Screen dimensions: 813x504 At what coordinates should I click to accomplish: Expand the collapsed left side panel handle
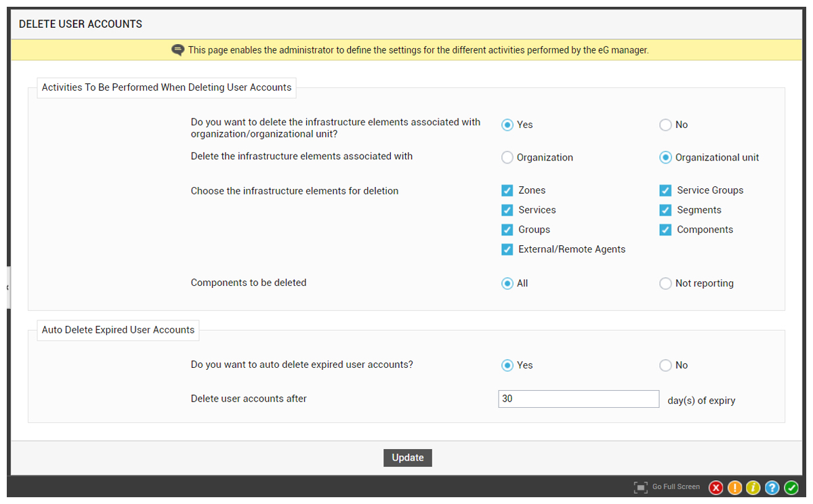click(x=8, y=287)
